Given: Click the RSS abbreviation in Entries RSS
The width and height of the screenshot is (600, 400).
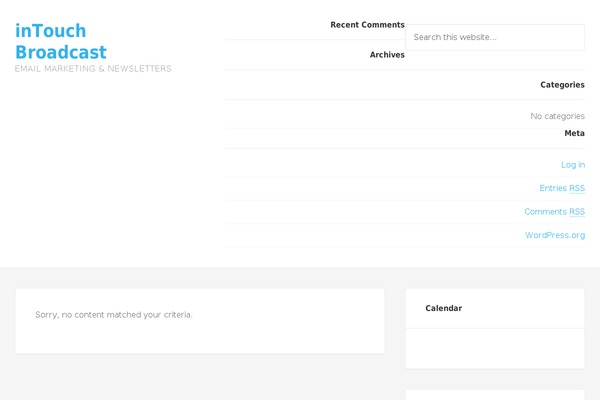Looking at the screenshot, I should (577, 188).
